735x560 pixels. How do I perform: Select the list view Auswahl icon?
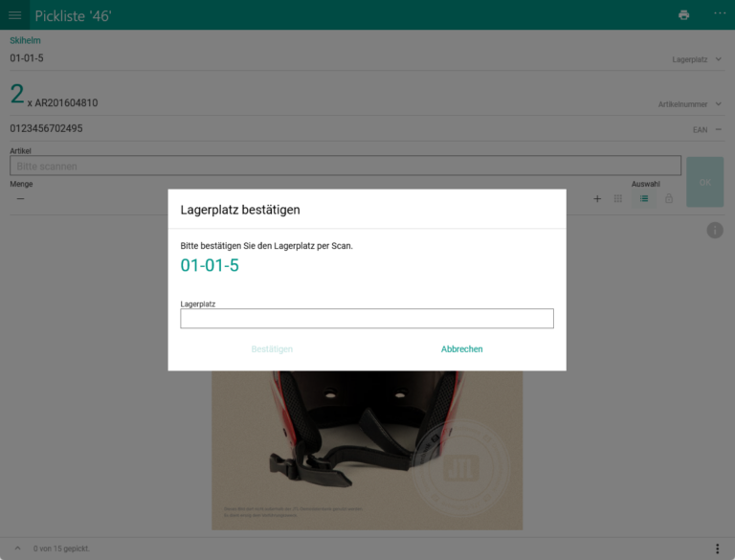(644, 198)
